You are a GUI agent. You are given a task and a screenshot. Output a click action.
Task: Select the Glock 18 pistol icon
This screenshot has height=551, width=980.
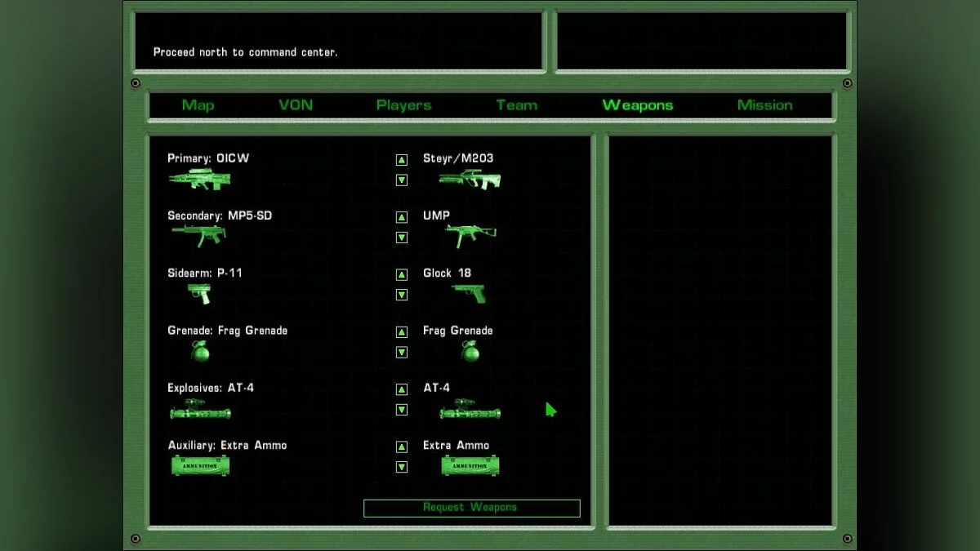(x=469, y=293)
